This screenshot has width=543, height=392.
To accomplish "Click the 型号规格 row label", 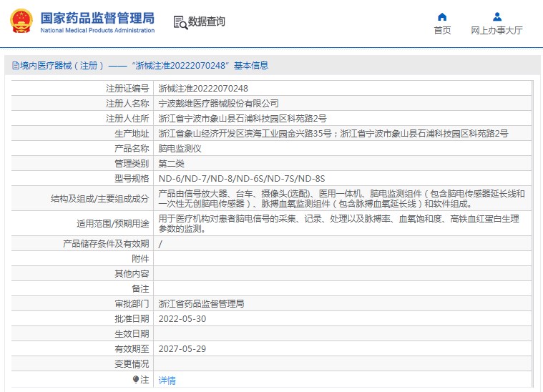I will point(132,179).
